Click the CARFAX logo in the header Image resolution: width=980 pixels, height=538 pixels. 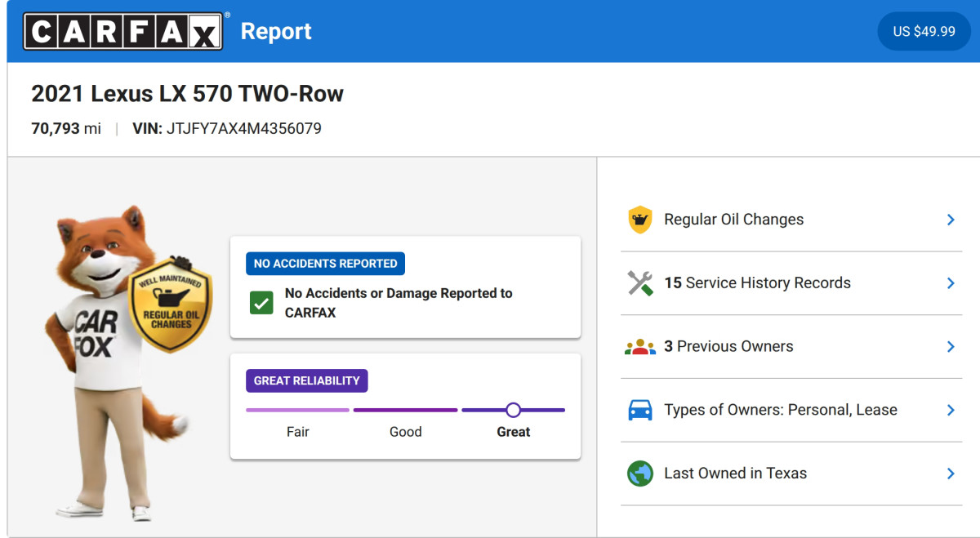[x=123, y=31]
